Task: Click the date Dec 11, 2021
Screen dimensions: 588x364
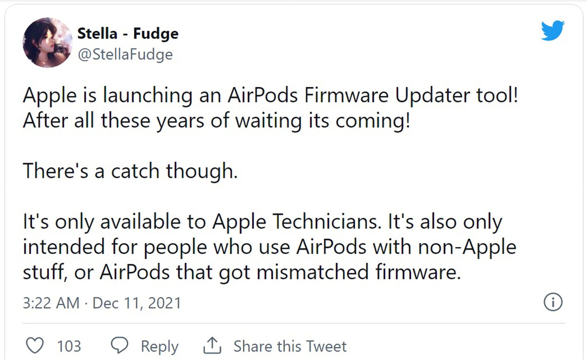Action: (136, 302)
